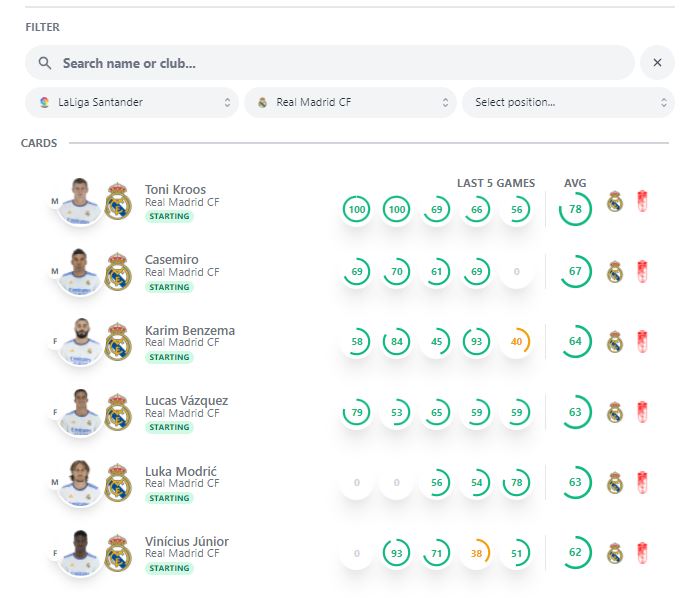Screen dimensions: 694x598
Task: Open the LaLiga Santander league dropdown
Action: pos(132,102)
